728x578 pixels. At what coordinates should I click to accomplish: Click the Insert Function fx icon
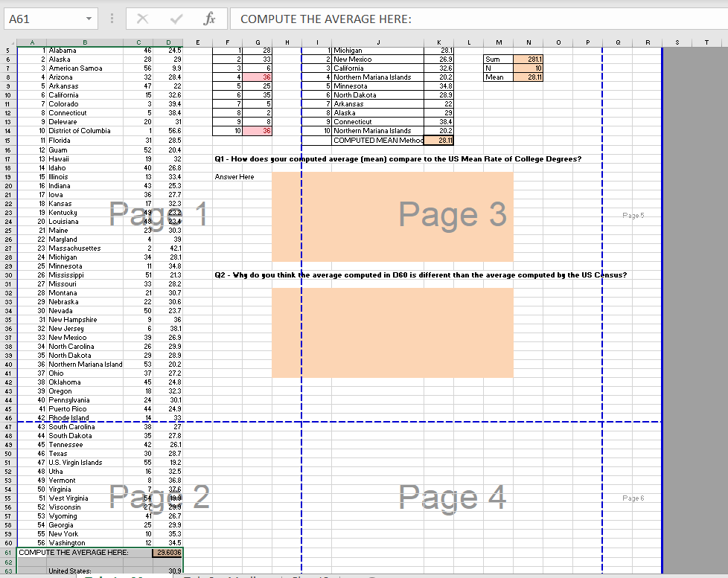(209, 19)
